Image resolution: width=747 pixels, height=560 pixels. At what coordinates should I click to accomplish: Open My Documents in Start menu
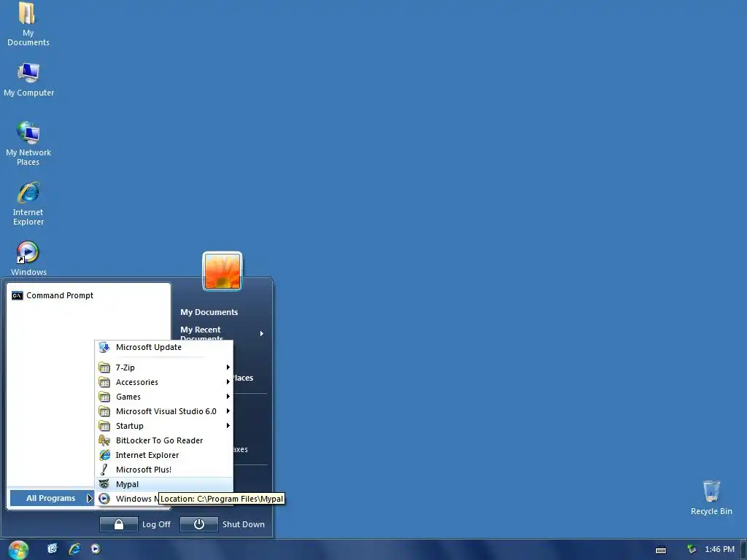click(209, 312)
